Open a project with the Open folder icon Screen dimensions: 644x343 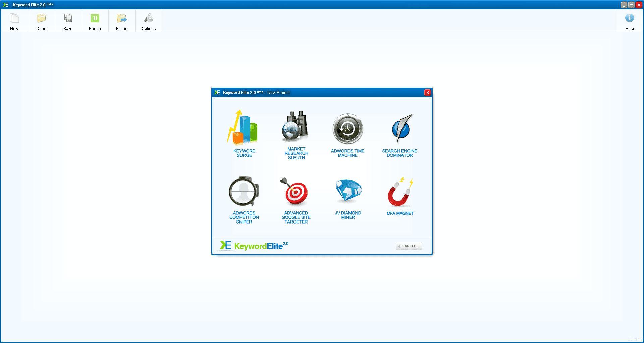tap(41, 18)
